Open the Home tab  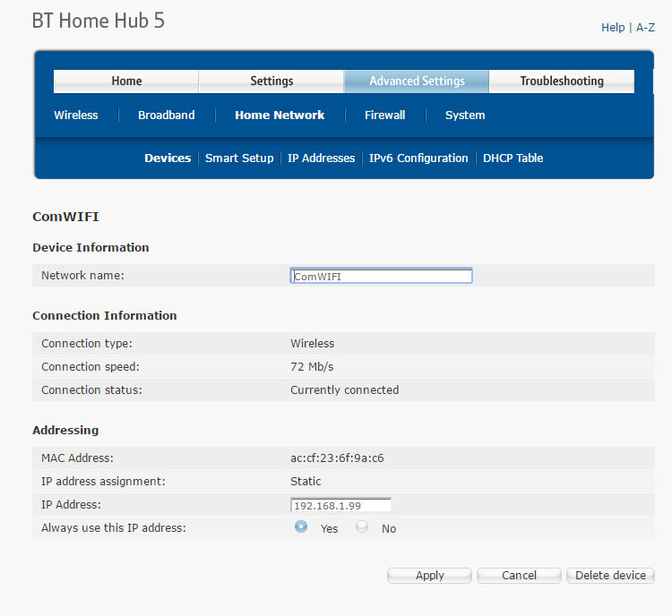click(126, 81)
